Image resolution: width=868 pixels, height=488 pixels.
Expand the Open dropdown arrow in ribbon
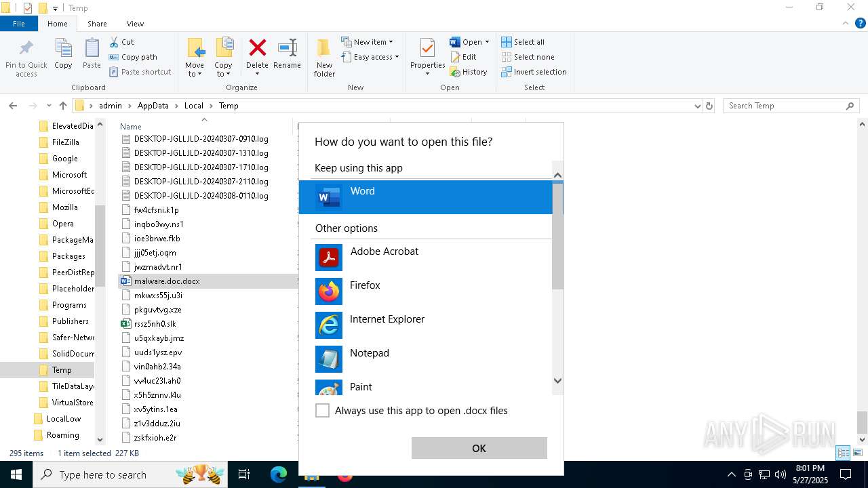pyautogui.click(x=487, y=42)
